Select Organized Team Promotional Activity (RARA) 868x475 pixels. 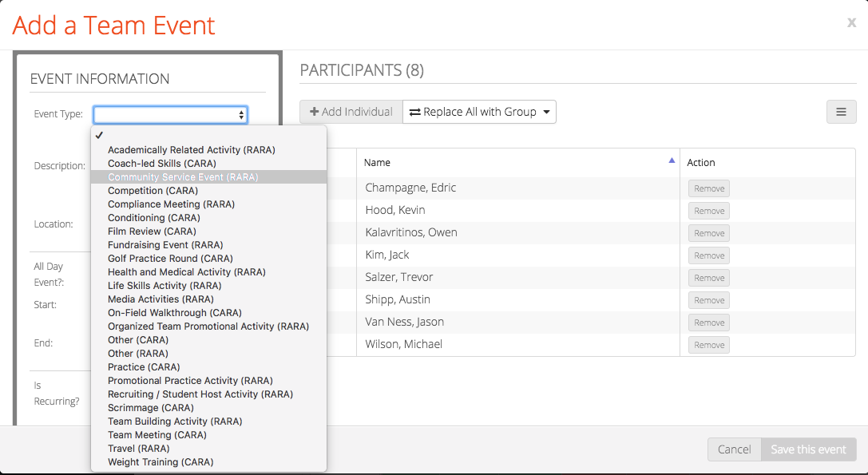(x=208, y=326)
